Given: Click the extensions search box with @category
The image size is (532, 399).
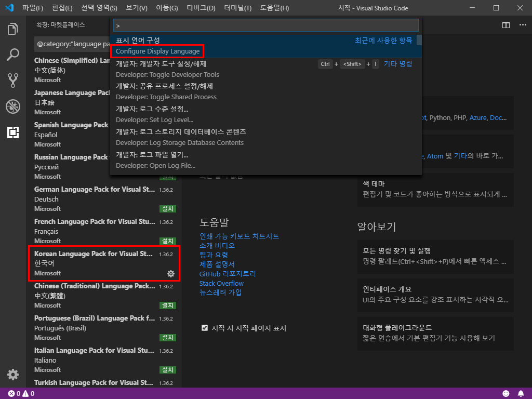Looking at the screenshot, I should click(x=72, y=44).
